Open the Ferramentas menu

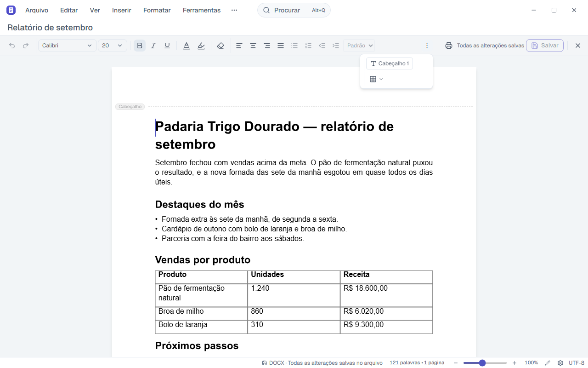(x=202, y=10)
